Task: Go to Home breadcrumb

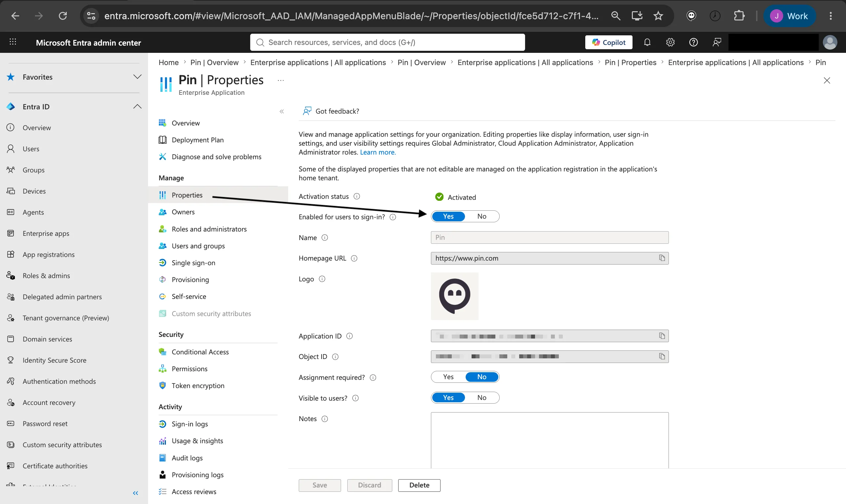Action: click(x=169, y=62)
